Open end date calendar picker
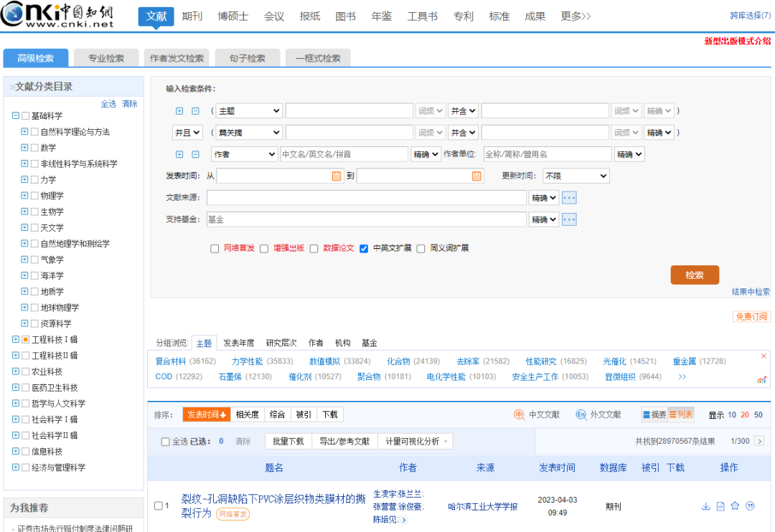Screen dimensions: 775x532 click(476, 176)
